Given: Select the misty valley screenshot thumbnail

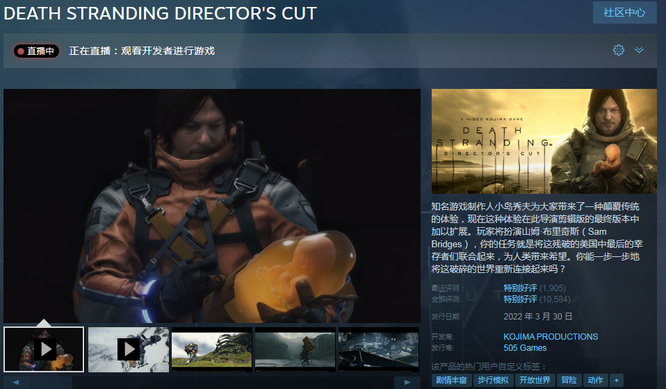Looking at the screenshot, I should point(295,349).
